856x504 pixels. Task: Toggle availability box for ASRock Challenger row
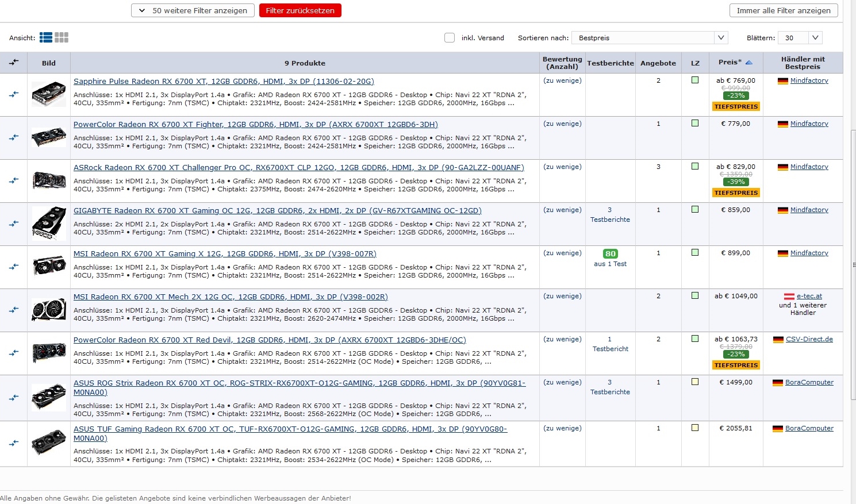[x=695, y=167]
